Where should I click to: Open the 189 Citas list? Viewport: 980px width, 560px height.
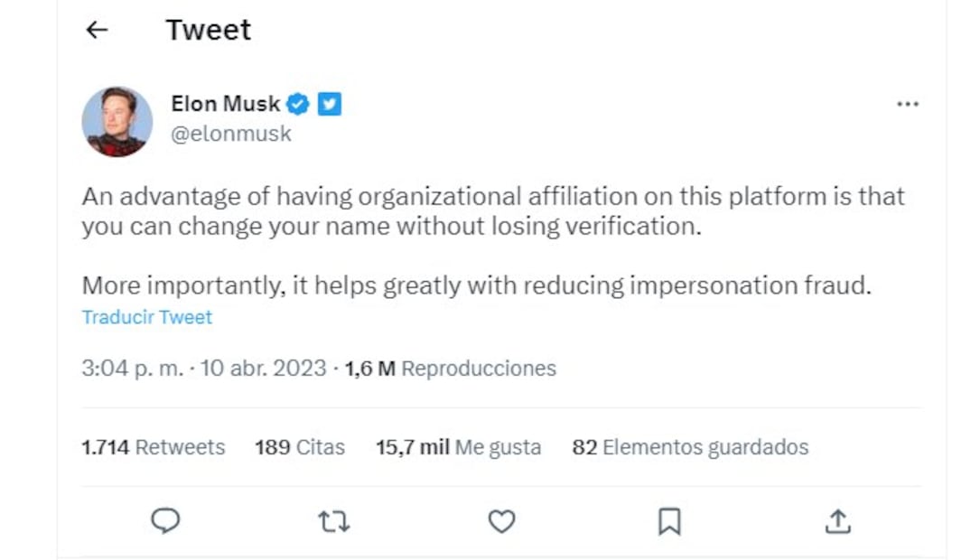coord(299,446)
